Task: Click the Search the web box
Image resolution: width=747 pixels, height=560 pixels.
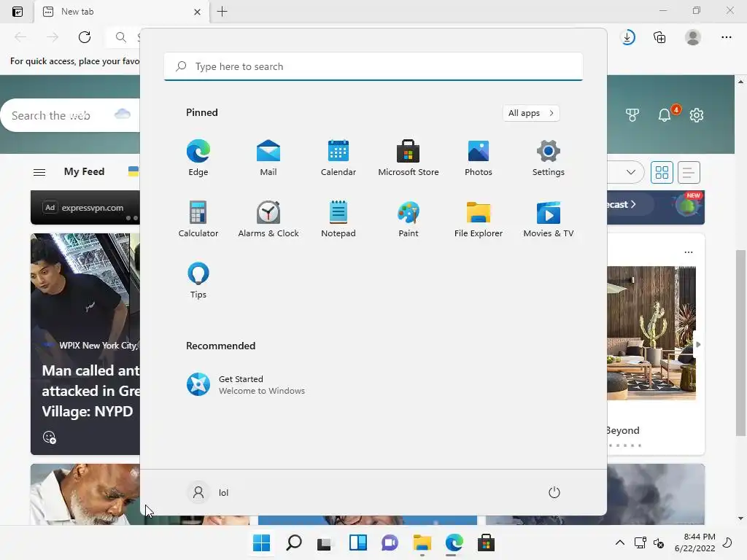Action: (x=71, y=115)
